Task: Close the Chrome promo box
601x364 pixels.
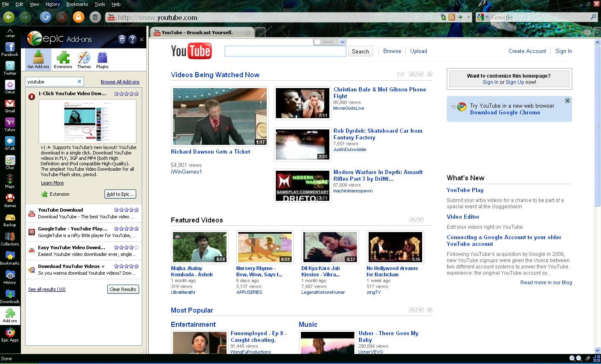Action: [567, 101]
